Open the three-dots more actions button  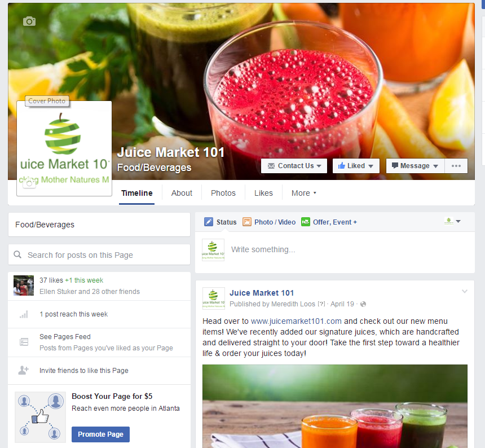click(x=456, y=166)
